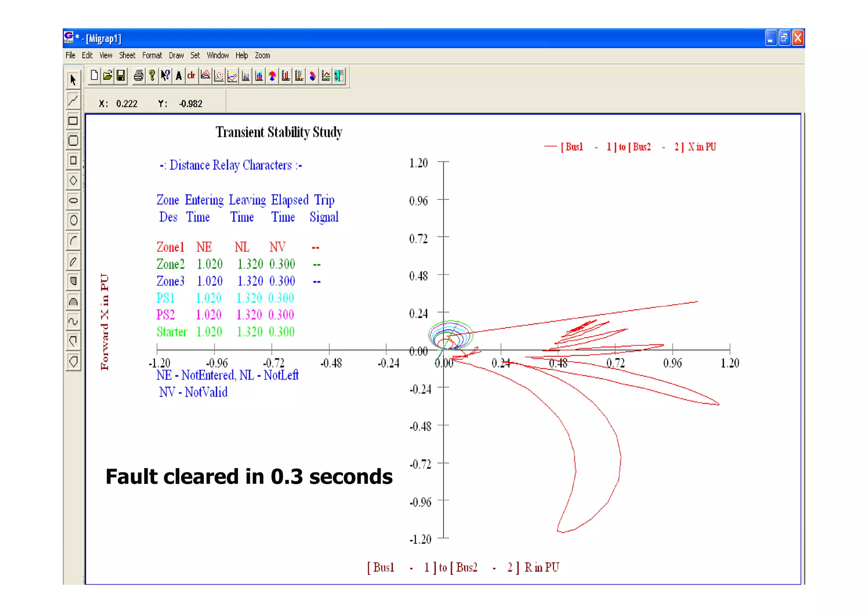Open the Sheet menu
The width and height of the screenshot is (868, 613).
coord(127,55)
